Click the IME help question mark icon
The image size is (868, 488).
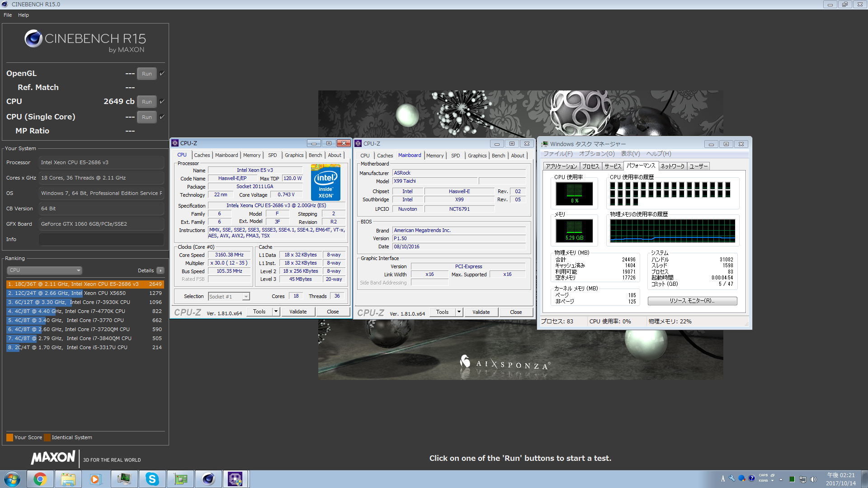751,479
